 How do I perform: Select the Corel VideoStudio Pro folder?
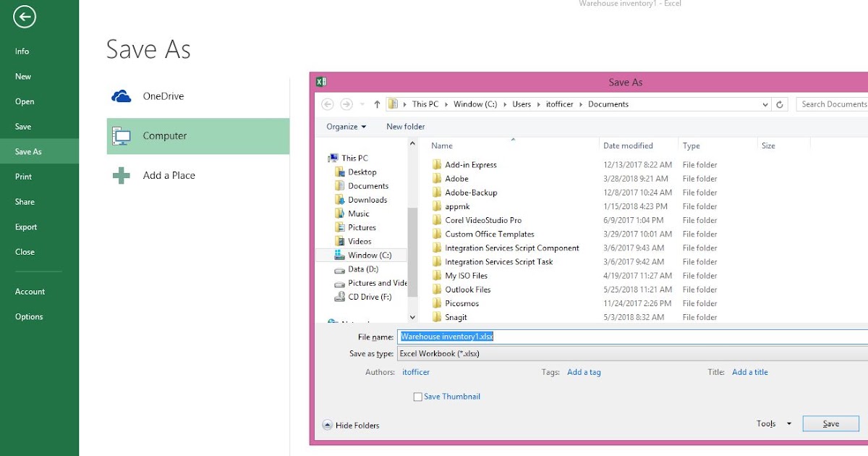(483, 220)
